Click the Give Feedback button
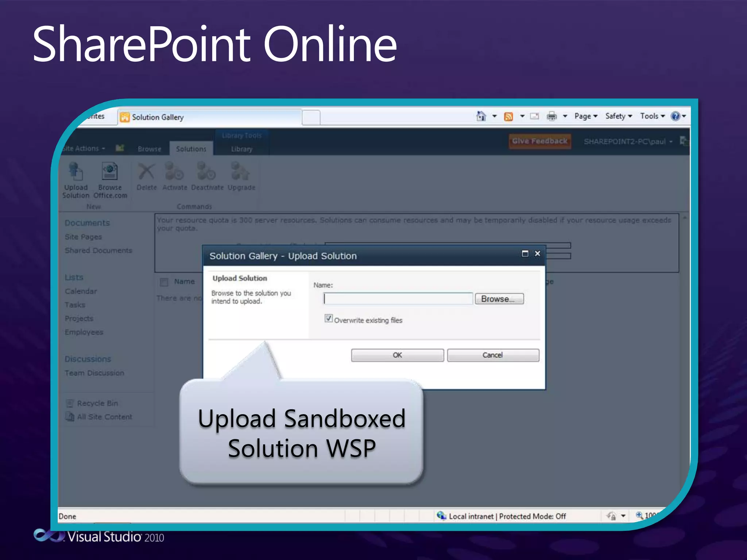Viewport: 747px width, 560px height. click(540, 141)
